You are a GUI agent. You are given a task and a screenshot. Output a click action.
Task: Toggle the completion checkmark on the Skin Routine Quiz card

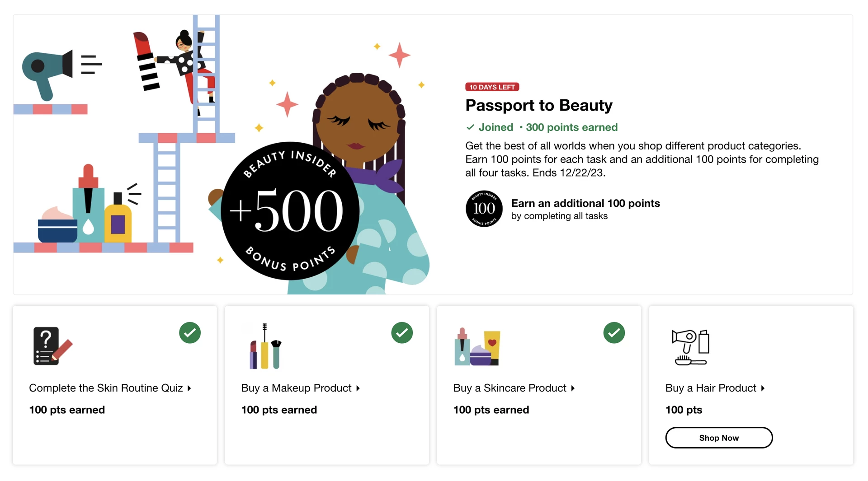190,333
